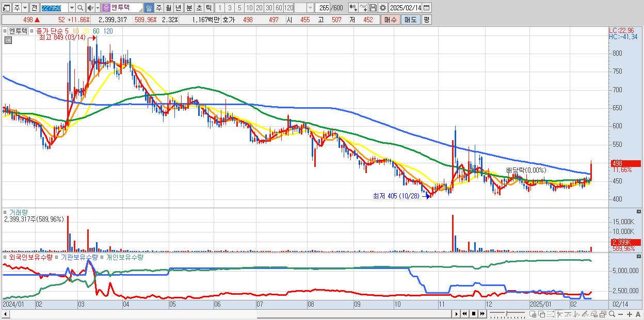Click the stock search magnifier icon
The width and height of the screenshot is (644, 320).
click(x=80, y=8)
